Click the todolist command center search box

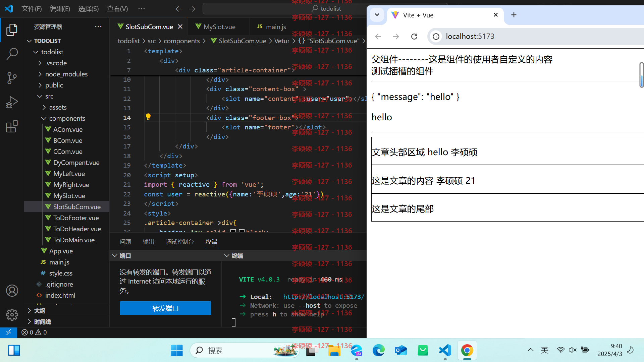(325, 9)
